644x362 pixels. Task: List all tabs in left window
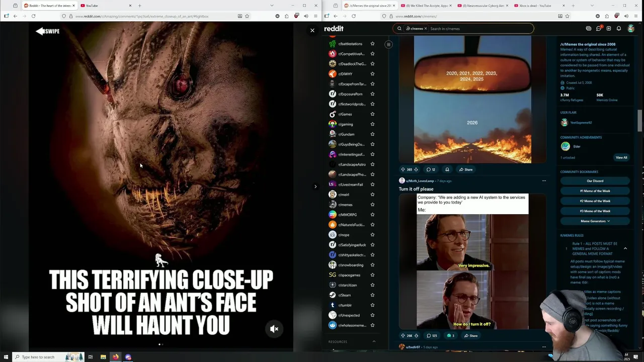pos(272,6)
